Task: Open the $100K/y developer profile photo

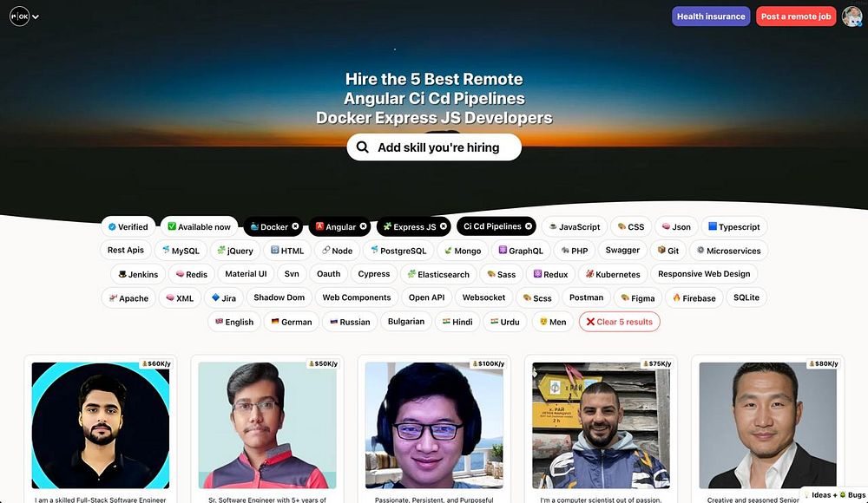Action: coord(434,425)
